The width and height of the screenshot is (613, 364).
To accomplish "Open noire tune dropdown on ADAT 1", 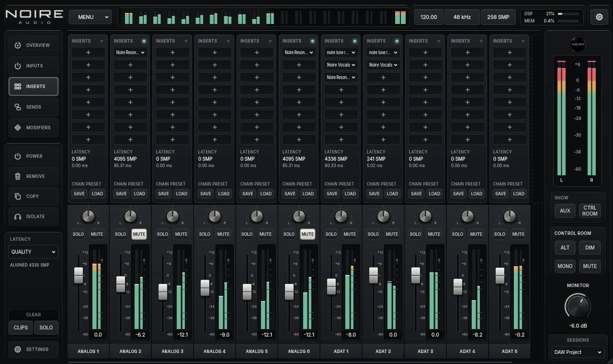I will (341, 53).
